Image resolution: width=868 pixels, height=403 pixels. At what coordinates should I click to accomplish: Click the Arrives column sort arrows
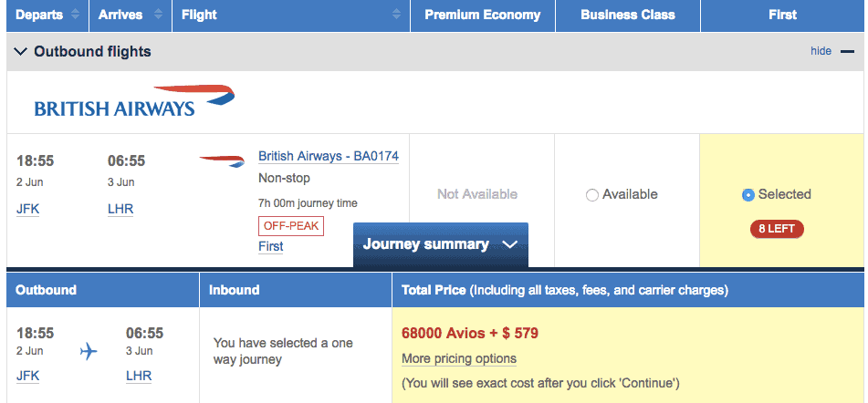pos(160,15)
